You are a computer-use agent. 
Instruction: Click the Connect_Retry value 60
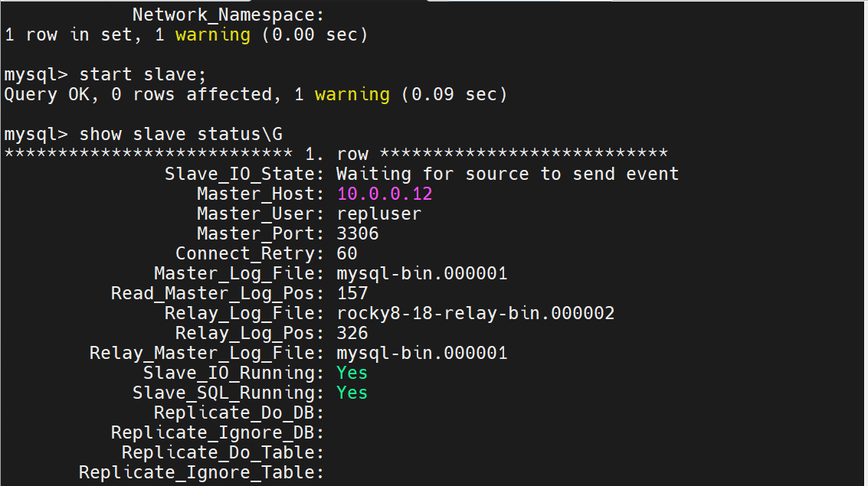click(x=347, y=254)
